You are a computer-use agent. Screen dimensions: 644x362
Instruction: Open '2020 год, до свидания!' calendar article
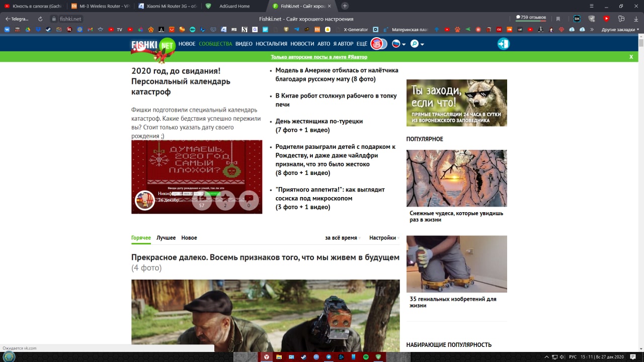[x=181, y=81]
